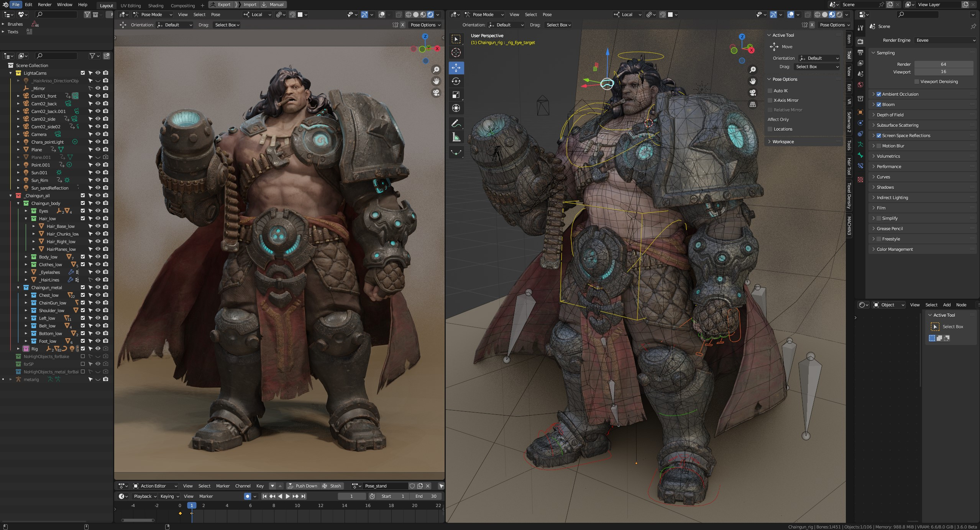Collapse the Chaingun_metal collection
The width and height of the screenshot is (980, 530).
[18, 288]
